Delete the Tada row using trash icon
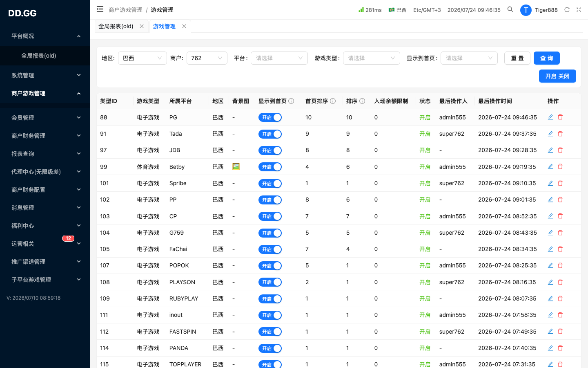Screen dimensions: 588x368 click(x=560, y=134)
